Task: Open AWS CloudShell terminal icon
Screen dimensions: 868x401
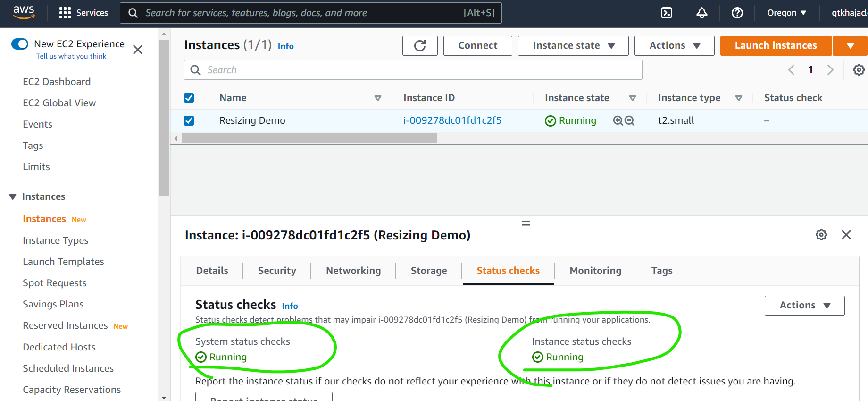Action: [x=666, y=13]
